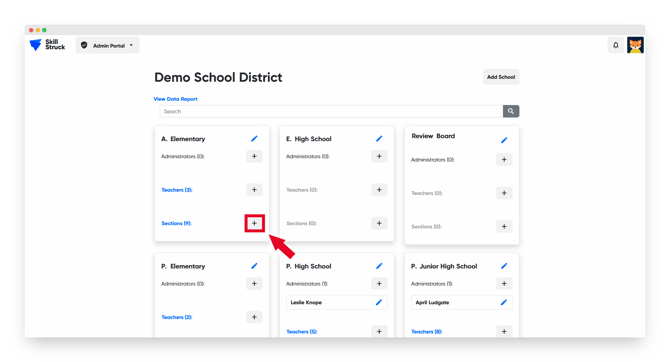Add section to Review Board
This screenshot has height=362, width=670.
[504, 227]
